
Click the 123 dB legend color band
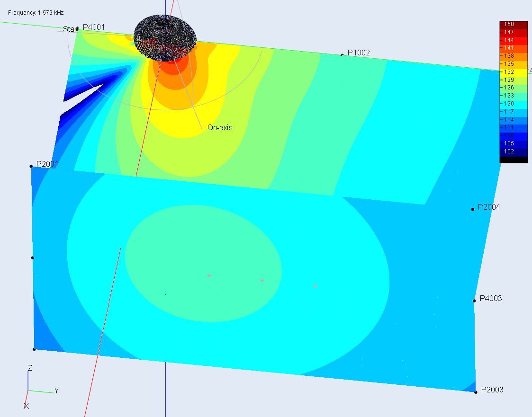(x=514, y=96)
